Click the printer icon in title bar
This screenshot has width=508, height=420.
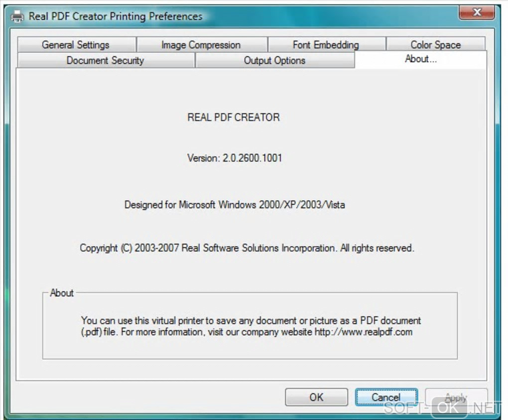click(x=17, y=16)
